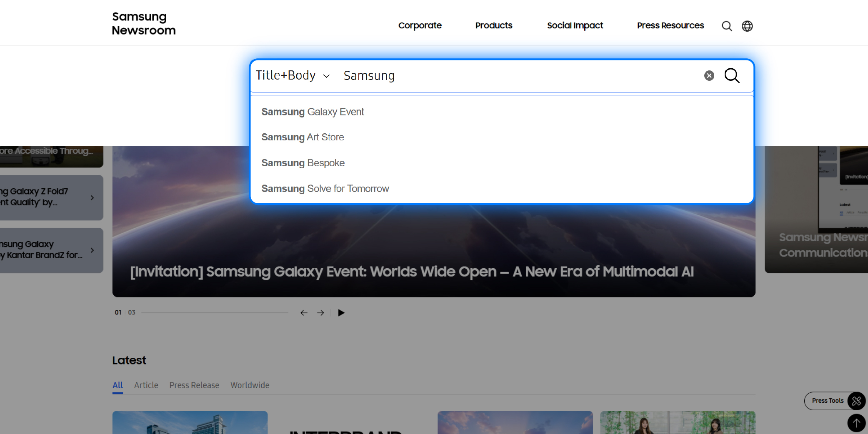The image size is (868, 434).
Task: Go to previous slide with left arrow
Action: 304,312
